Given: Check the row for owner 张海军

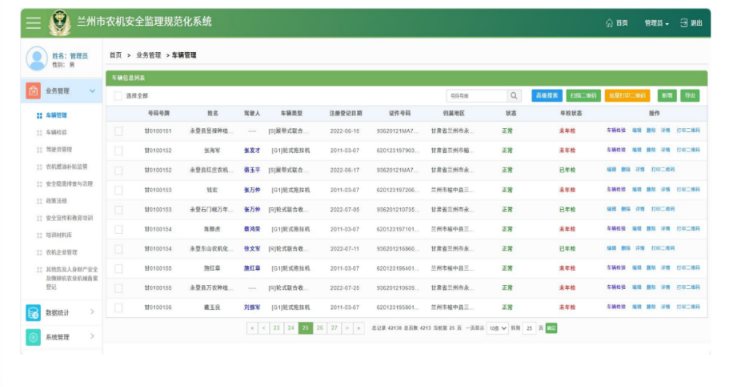Looking at the screenshot, I should click(x=119, y=151).
